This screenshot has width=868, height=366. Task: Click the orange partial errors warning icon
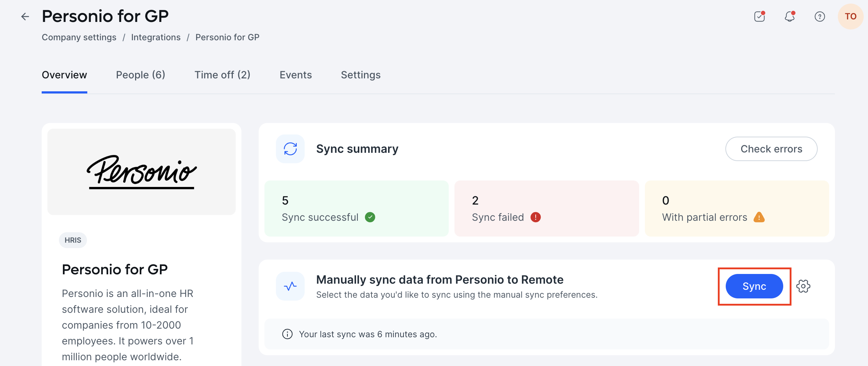coord(759,217)
